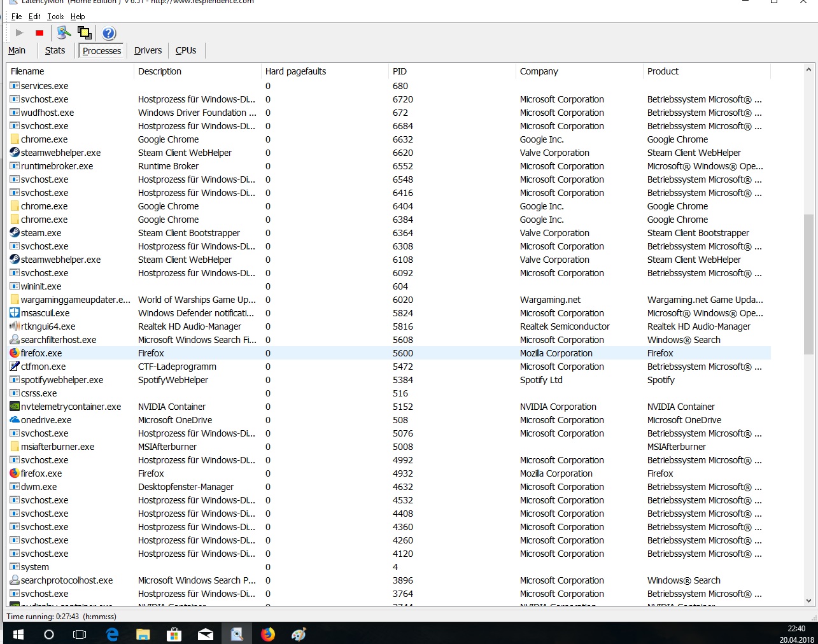Click the overlapping yellow squares toolbar icon
Viewport: 818px width, 644px height.
point(84,32)
